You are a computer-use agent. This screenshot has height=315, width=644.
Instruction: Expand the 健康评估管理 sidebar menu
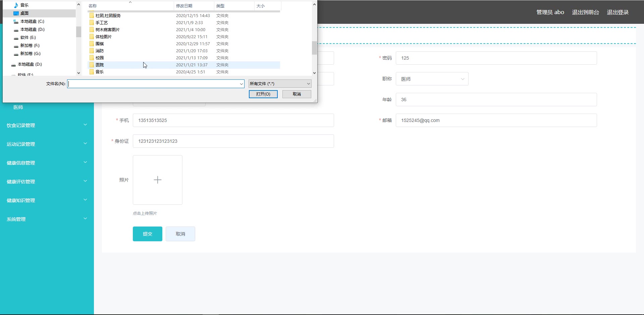point(47,182)
